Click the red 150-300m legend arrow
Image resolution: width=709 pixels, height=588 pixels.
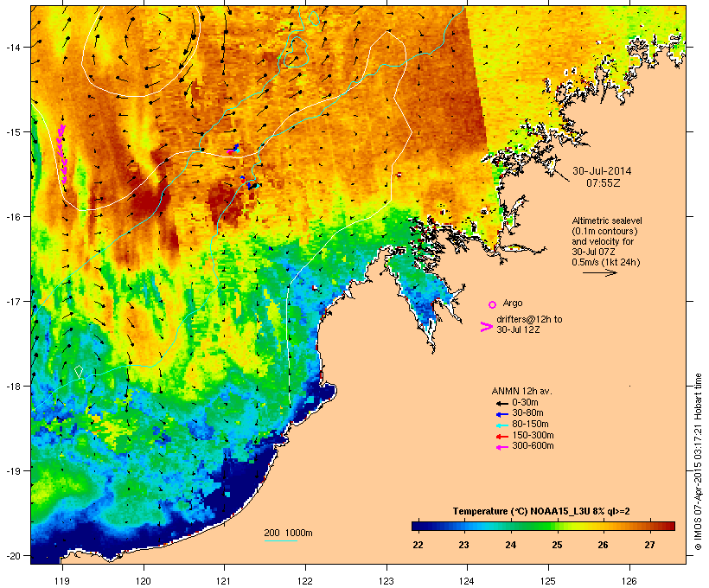[x=501, y=436]
